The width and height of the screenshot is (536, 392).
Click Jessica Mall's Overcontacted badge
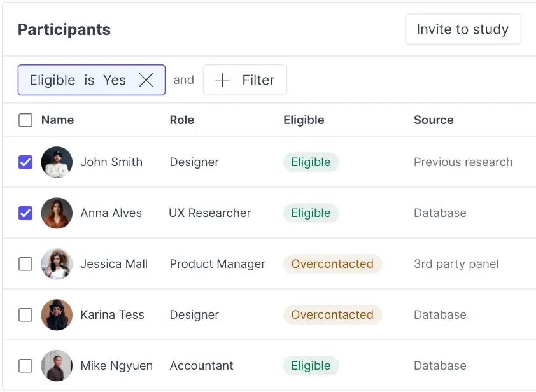point(332,264)
